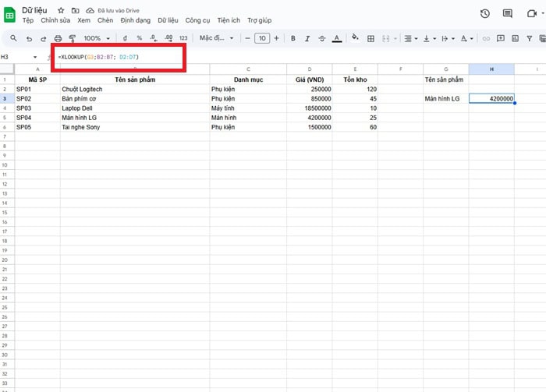Open the comments panel icon
The width and height of the screenshot is (546, 392).
pyautogui.click(x=508, y=13)
